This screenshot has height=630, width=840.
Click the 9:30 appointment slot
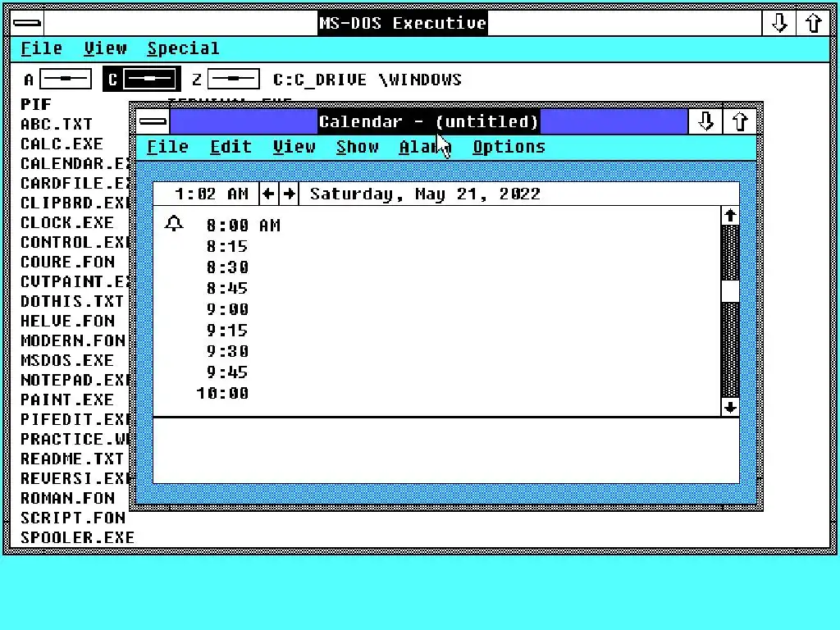click(x=436, y=351)
